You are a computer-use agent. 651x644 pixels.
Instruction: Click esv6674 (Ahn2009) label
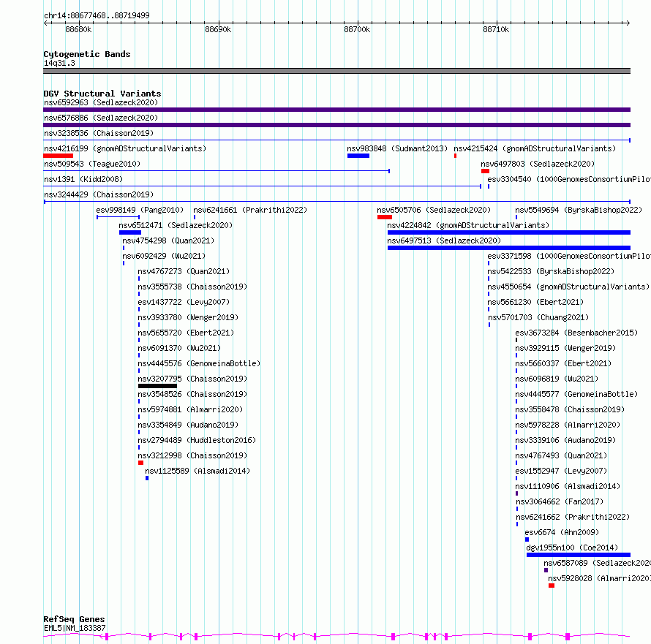pos(562,532)
